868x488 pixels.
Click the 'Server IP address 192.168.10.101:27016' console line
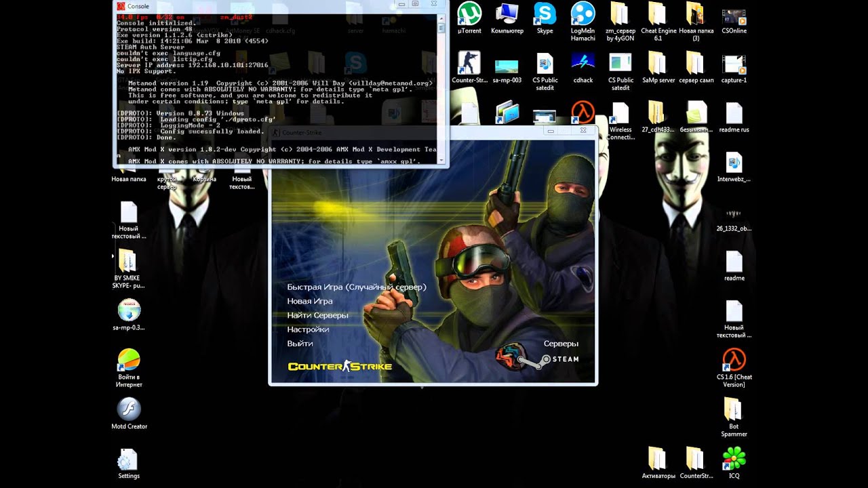point(192,65)
